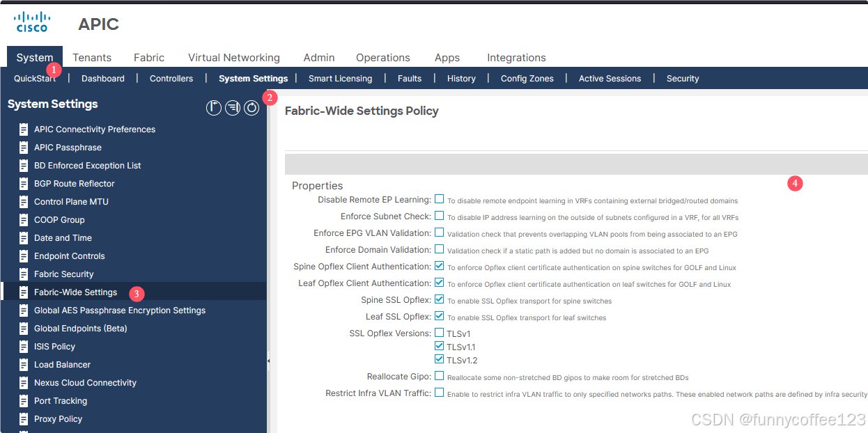Uncheck Leaf Opflex Client Authentication
Image resolution: width=868 pixels, height=433 pixels.
(x=439, y=283)
